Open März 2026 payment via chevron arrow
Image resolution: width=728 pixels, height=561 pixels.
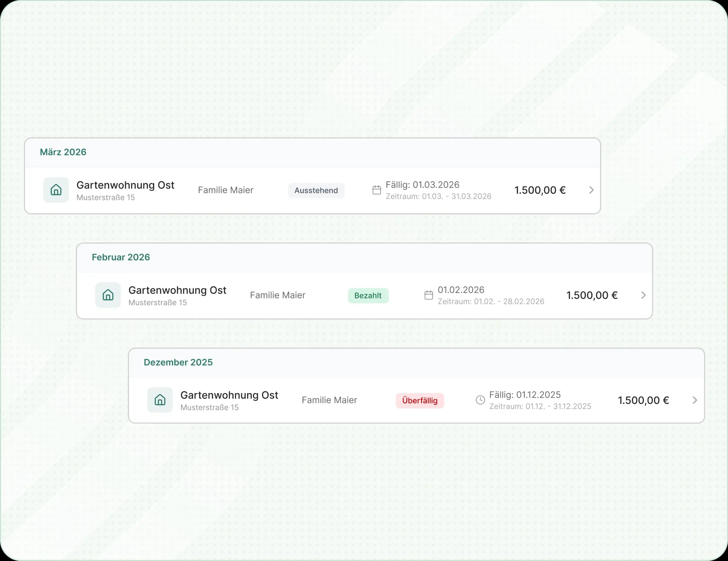(591, 190)
